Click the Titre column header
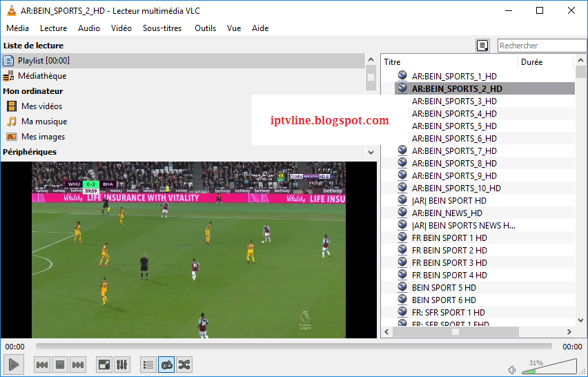The width and height of the screenshot is (588, 377). click(449, 62)
